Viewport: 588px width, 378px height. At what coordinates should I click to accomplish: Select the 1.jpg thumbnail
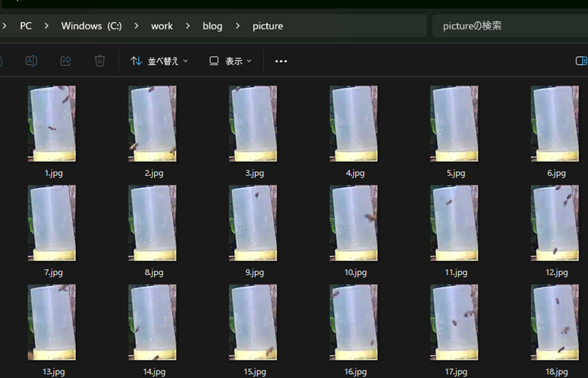[x=52, y=124]
